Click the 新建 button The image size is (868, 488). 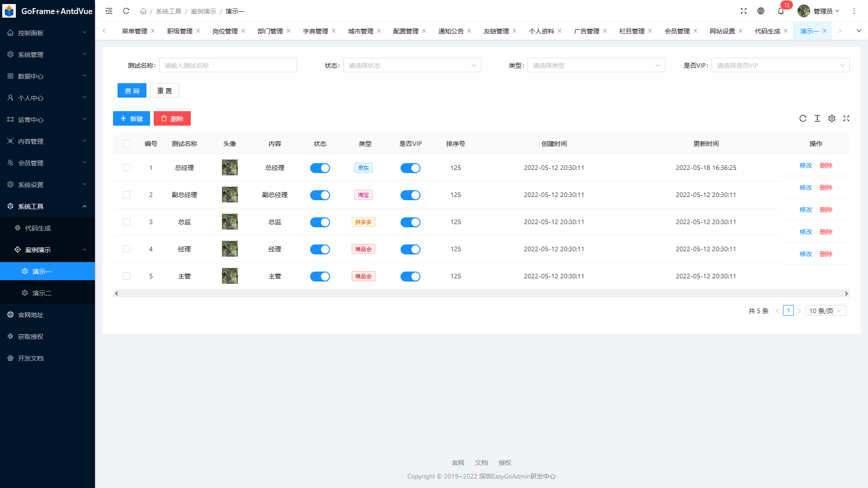click(x=132, y=119)
